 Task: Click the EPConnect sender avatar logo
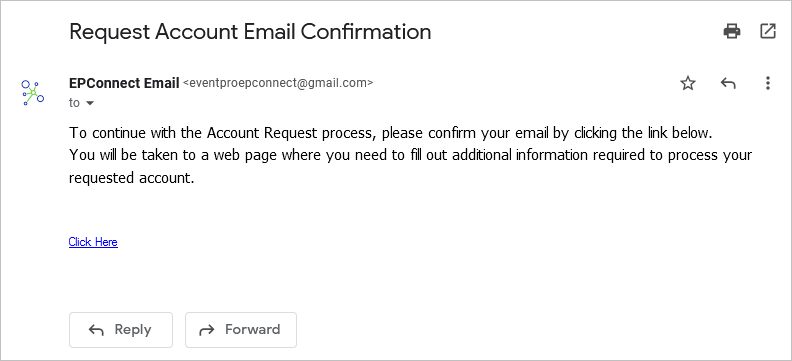tap(32, 92)
